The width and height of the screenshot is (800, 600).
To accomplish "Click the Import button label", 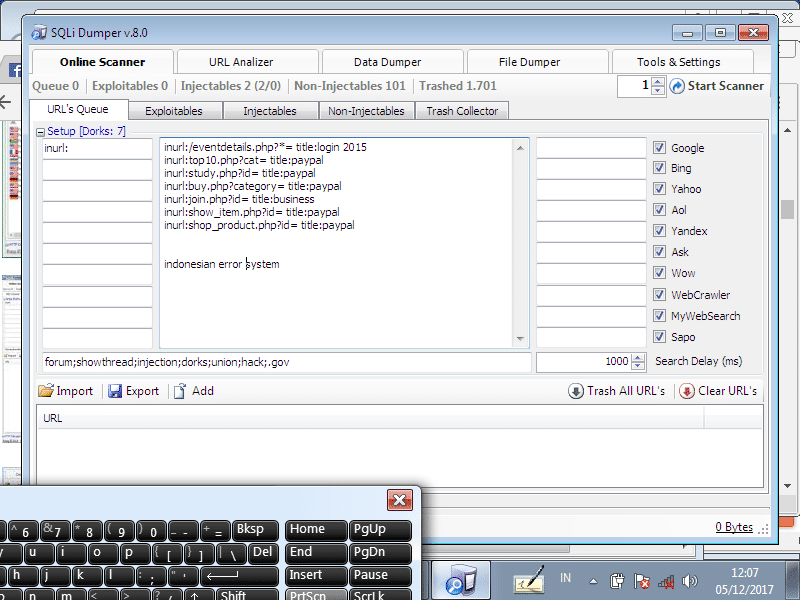I will click(x=74, y=391).
